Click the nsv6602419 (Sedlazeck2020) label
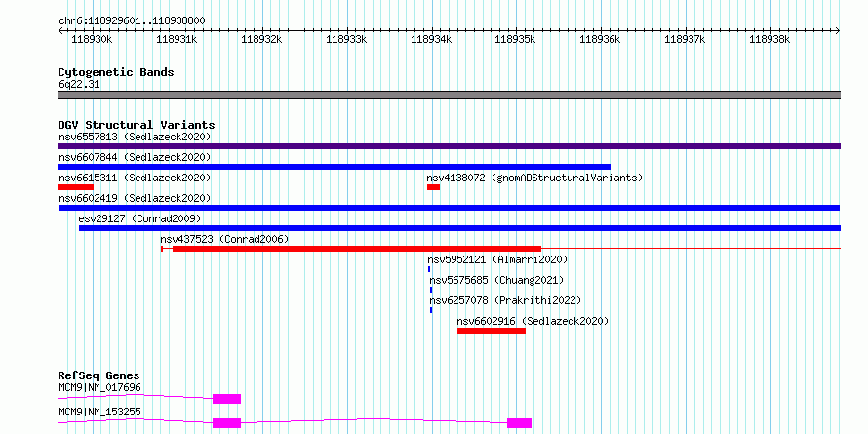Image resolution: width=868 pixels, height=434 pixels. pos(135,198)
